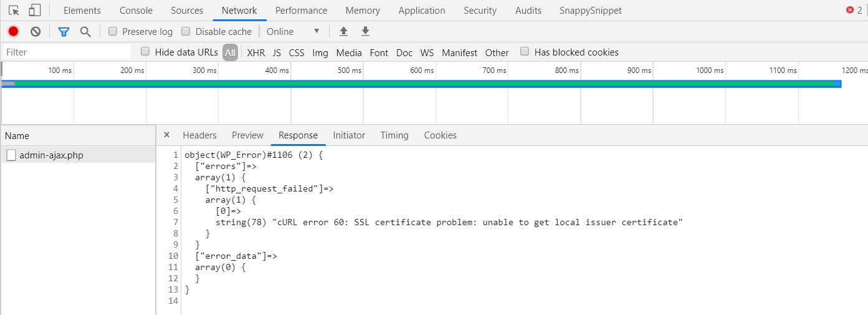Select the All filter button
The width and height of the screenshot is (868, 315).
click(231, 52)
